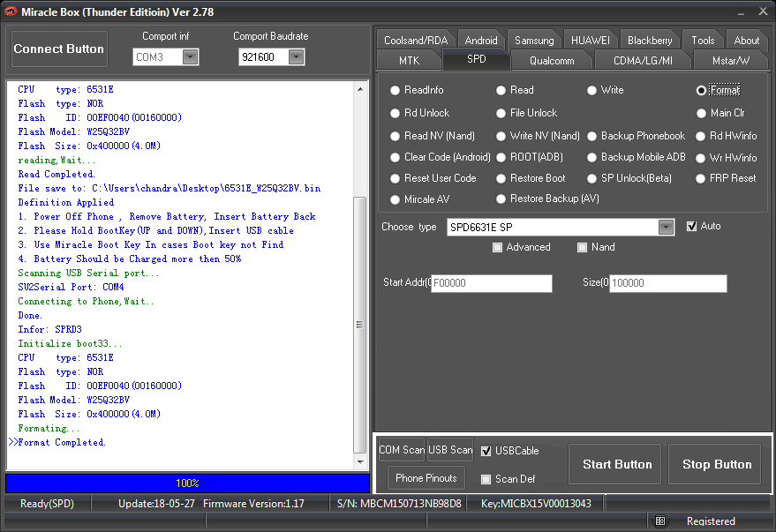Uncheck the USBCable checkbox
Image resolution: width=776 pixels, height=532 pixels.
[486, 451]
